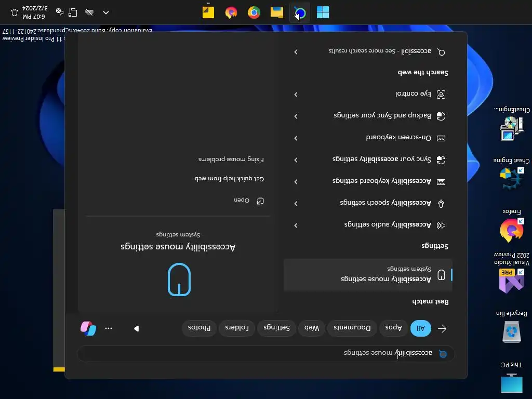This screenshot has height=399, width=532.
Task: Click the date and time clock
Action: pyautogui.click(x=35, y=12)
